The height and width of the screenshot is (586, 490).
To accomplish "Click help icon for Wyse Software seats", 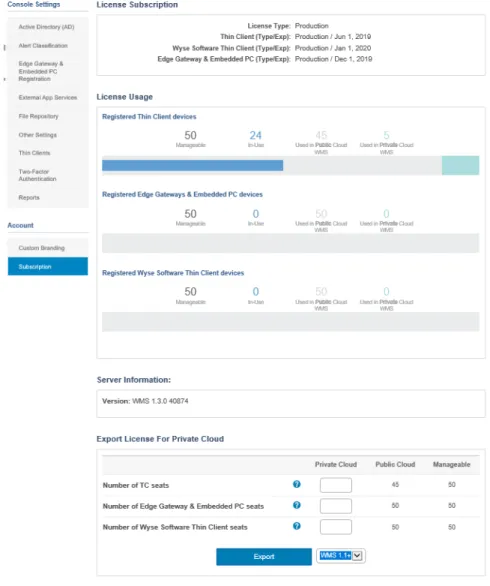I will [297, 527].
